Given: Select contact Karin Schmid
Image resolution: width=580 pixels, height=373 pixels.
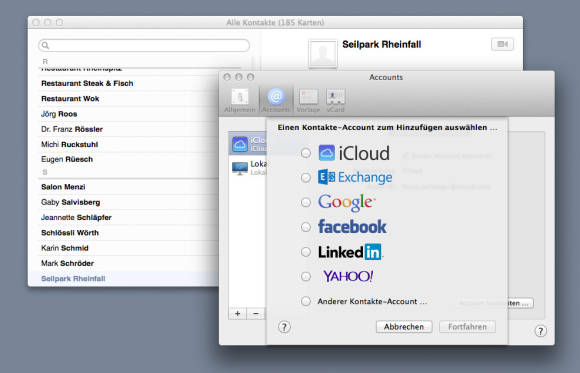Looking at the screenshot, I should [x=128, y=248].
